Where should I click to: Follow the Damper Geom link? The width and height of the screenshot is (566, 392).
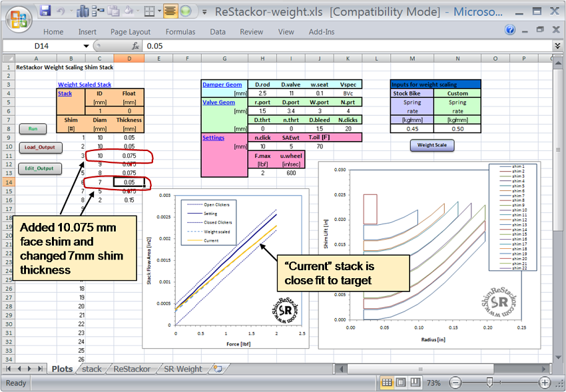click(222, 85)
